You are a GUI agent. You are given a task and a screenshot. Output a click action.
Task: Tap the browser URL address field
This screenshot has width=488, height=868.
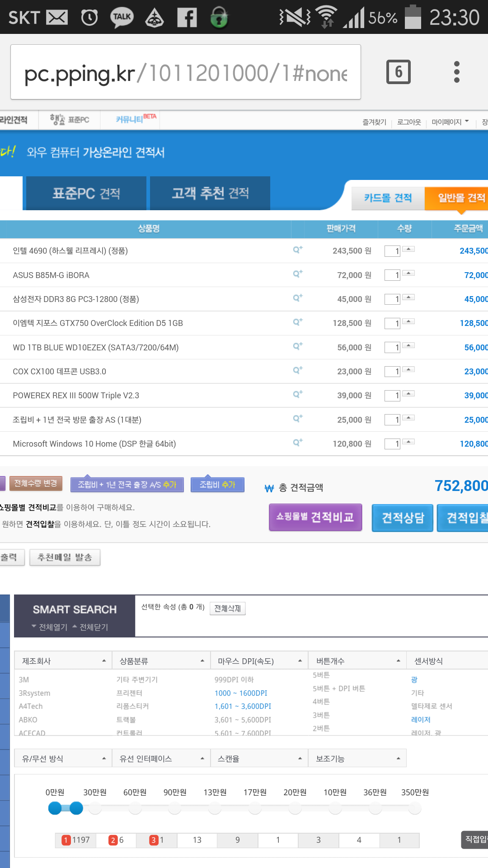(x=185, y=72)
